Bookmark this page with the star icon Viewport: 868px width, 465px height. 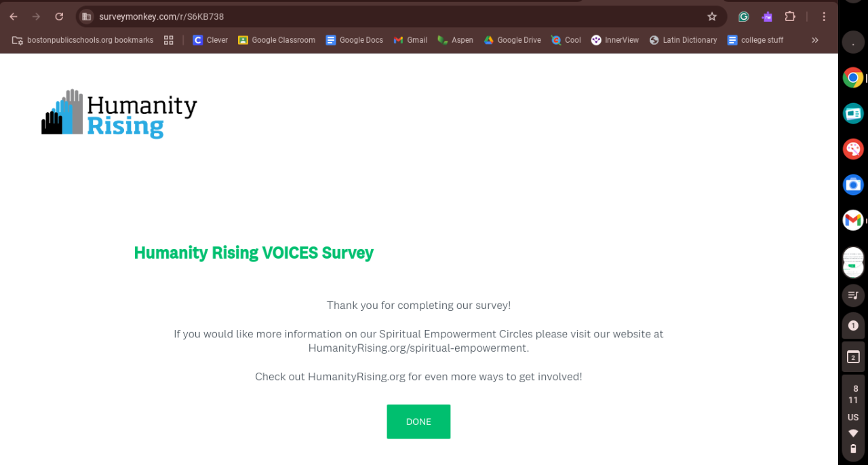712,16
